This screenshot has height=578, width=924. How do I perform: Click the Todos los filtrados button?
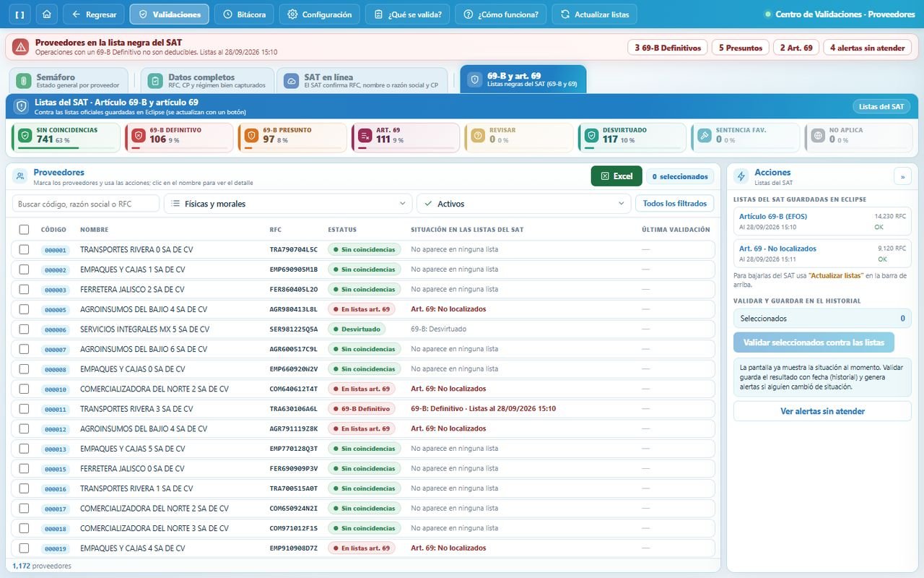[675, 204]
